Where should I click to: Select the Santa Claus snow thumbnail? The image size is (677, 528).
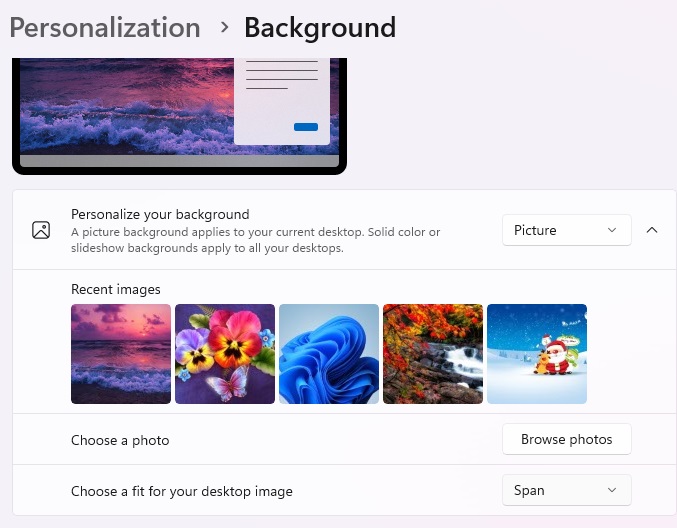537,354
